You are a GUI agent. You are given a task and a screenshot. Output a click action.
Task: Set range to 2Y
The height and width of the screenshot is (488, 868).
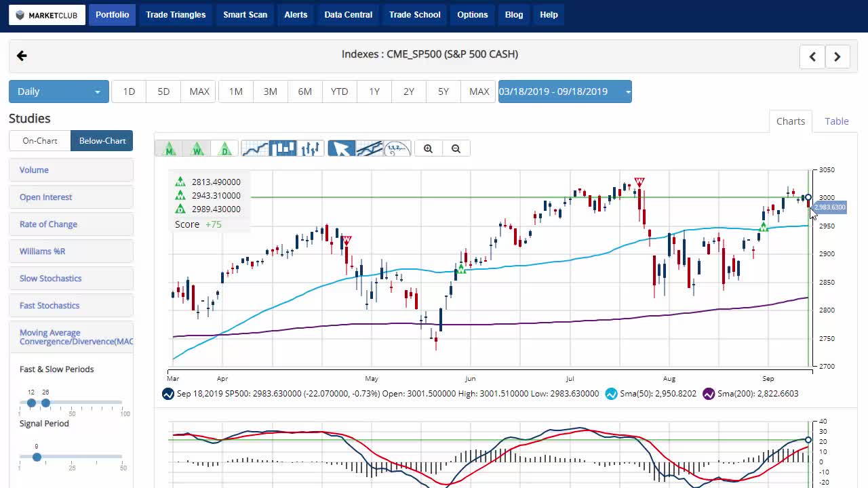click(x=409, y=91)
